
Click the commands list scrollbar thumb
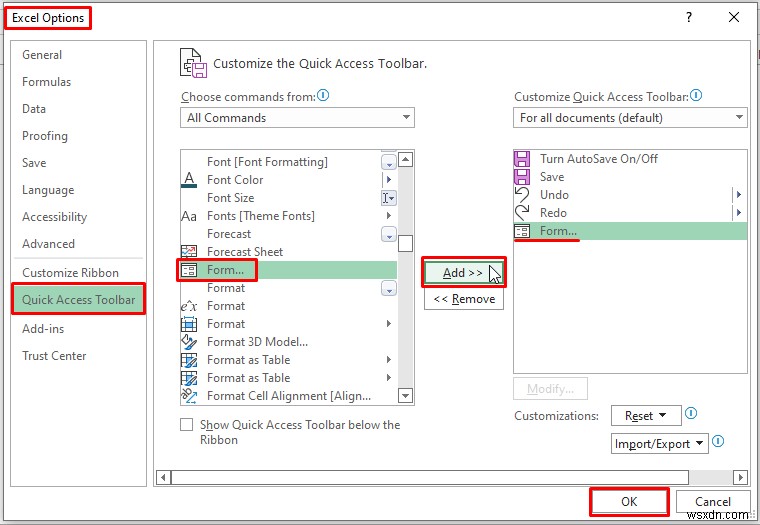tap(405, 243)
